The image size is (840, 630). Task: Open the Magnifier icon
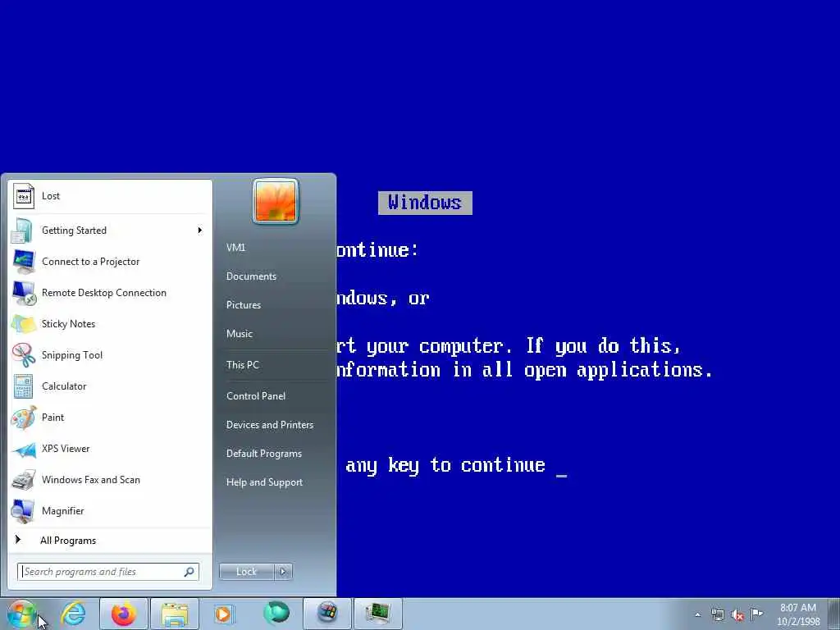(23, 511)
